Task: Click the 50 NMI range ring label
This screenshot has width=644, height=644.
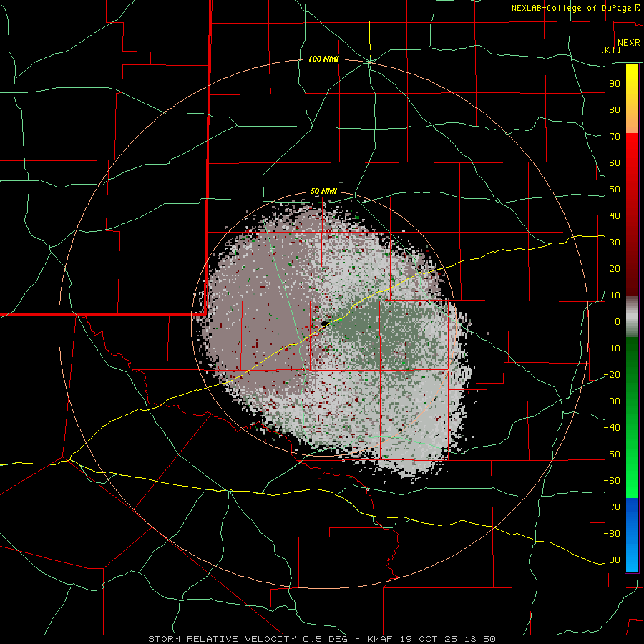Action: 323,191
